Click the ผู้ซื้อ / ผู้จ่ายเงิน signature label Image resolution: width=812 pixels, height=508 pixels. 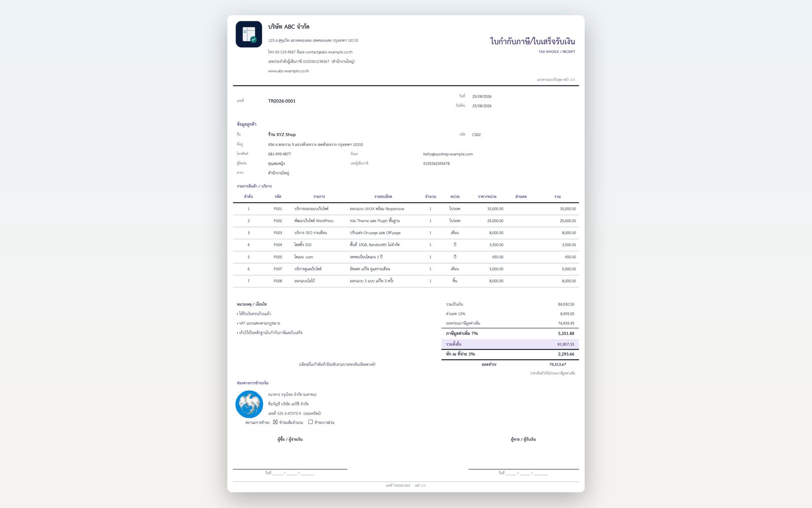(290, 439)
